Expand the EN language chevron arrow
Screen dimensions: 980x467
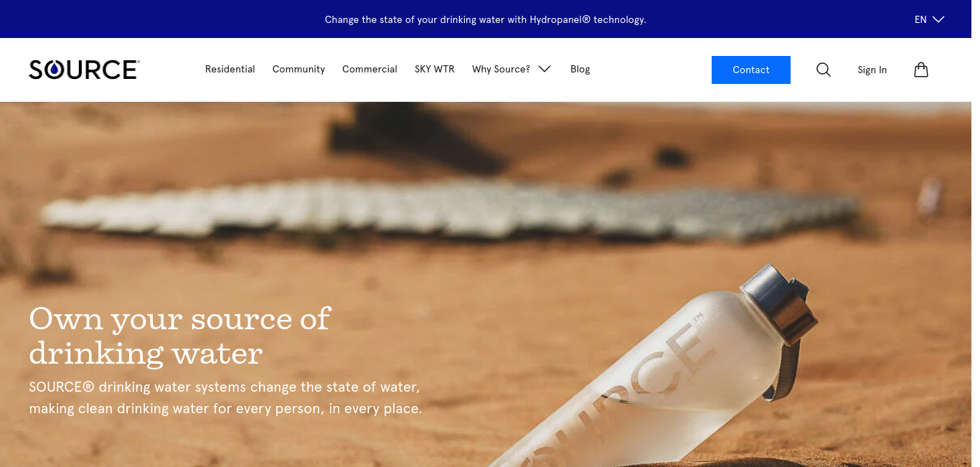coord(938,19)
